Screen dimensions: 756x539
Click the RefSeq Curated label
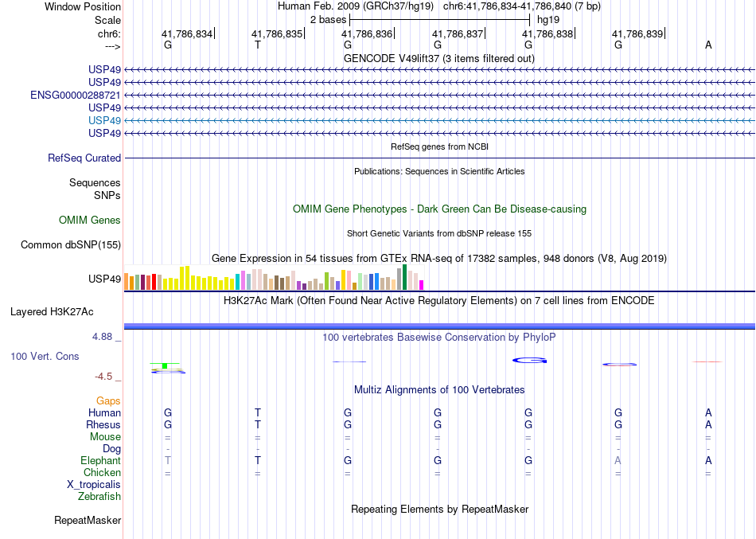[x=84, y=158]
